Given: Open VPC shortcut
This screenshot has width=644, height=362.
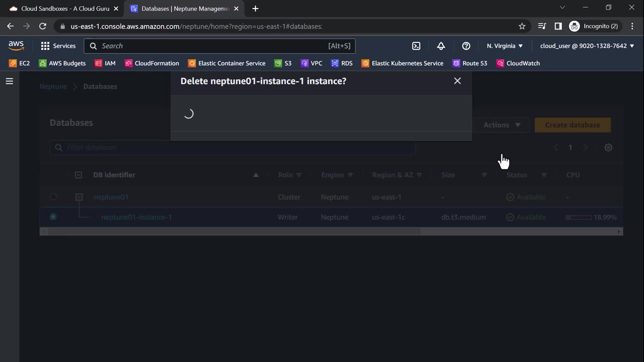Looking at the screenshot, I should [311, 63].
